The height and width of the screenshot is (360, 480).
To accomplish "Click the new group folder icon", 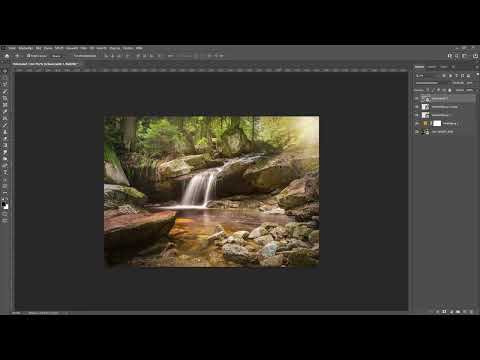I will pyautogui.click(x=458, y=312).
